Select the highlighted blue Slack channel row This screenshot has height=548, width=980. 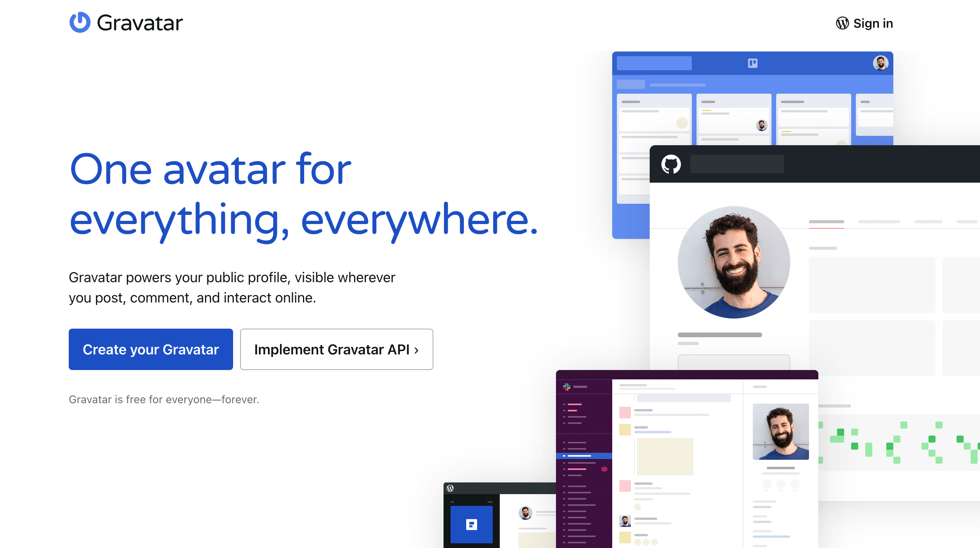click(584, 455)
